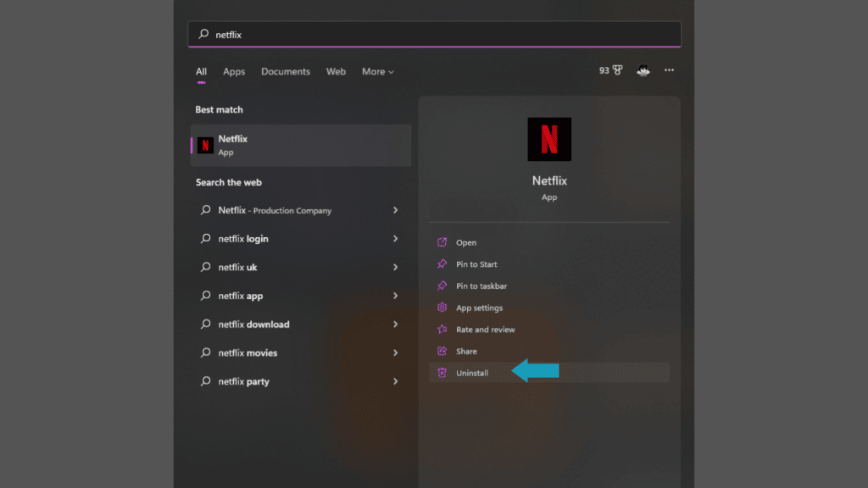The width and height of the screenshot is (868, 488).
Task: Expand the netflix login result chevron
Action: pos(395,238)
